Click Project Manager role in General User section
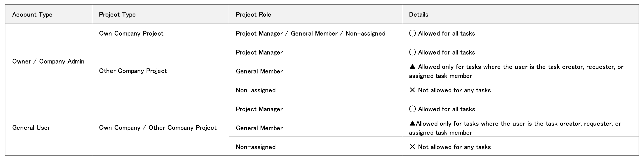This screenshot has width=644, height=160. tap(259, 109)
